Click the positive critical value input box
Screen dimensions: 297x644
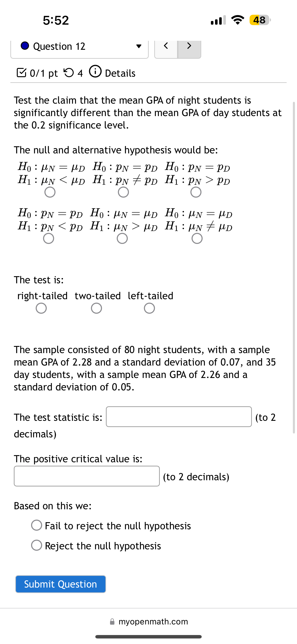coord(87,476)
